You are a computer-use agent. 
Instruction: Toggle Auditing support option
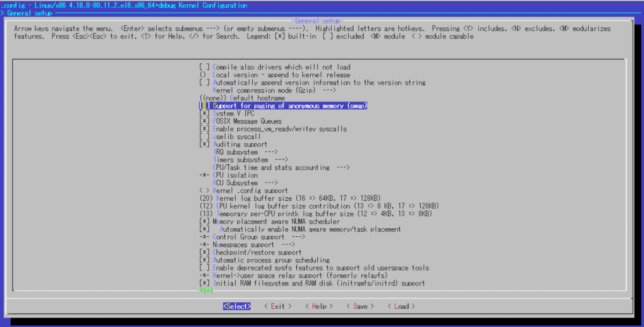point(204,144)
